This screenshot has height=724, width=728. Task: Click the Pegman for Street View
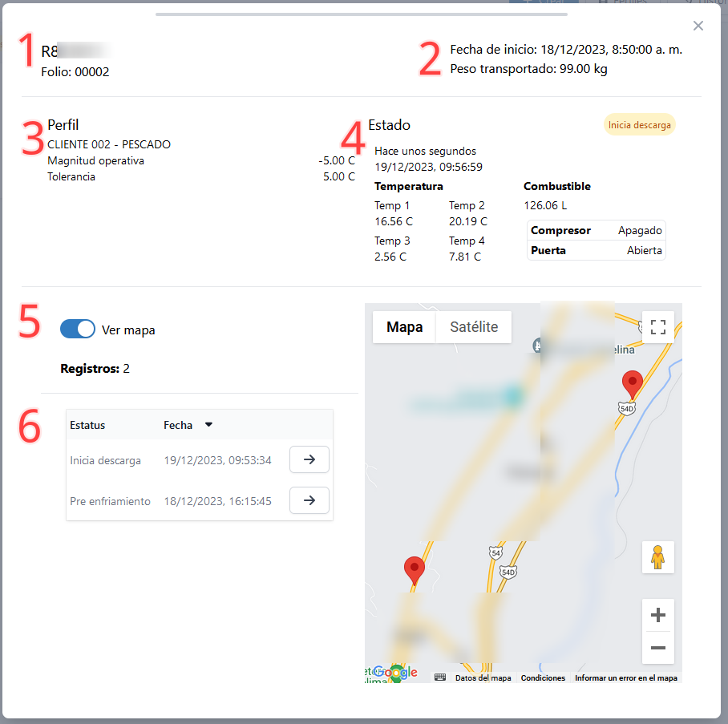pyautogui.click(x=657, y=557)
